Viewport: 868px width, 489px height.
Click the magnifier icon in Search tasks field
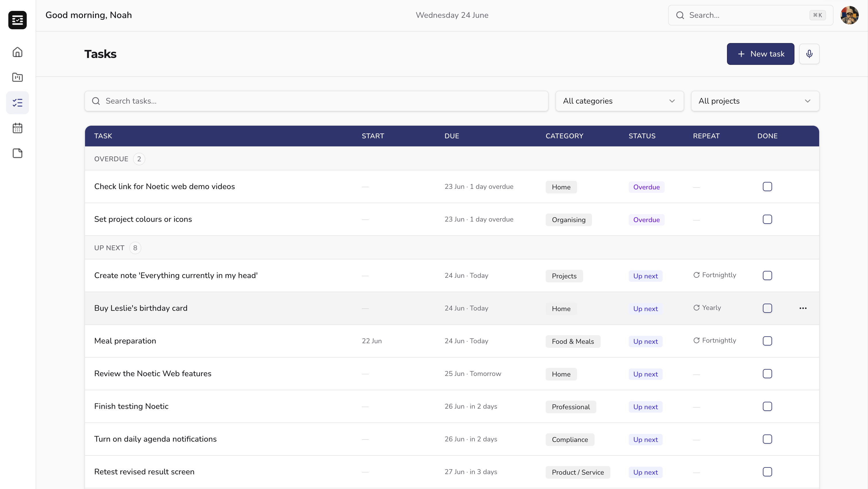pos(96,101)
